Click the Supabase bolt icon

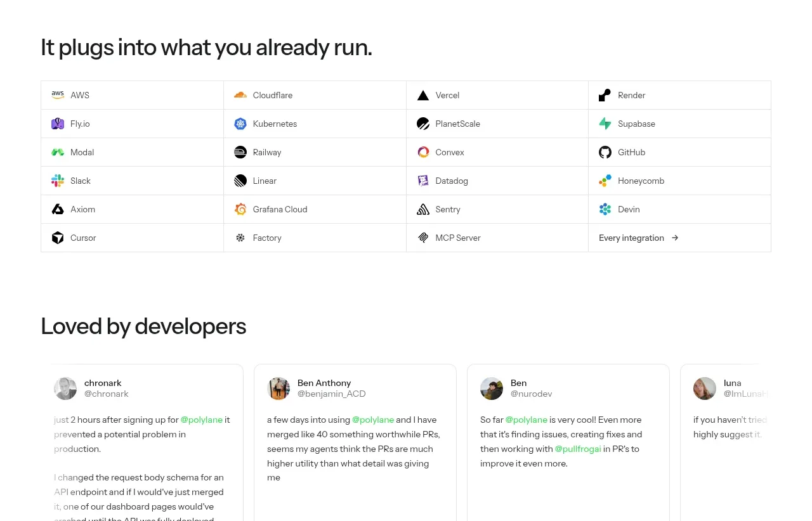pyautogui.click(x=605, y=124)
